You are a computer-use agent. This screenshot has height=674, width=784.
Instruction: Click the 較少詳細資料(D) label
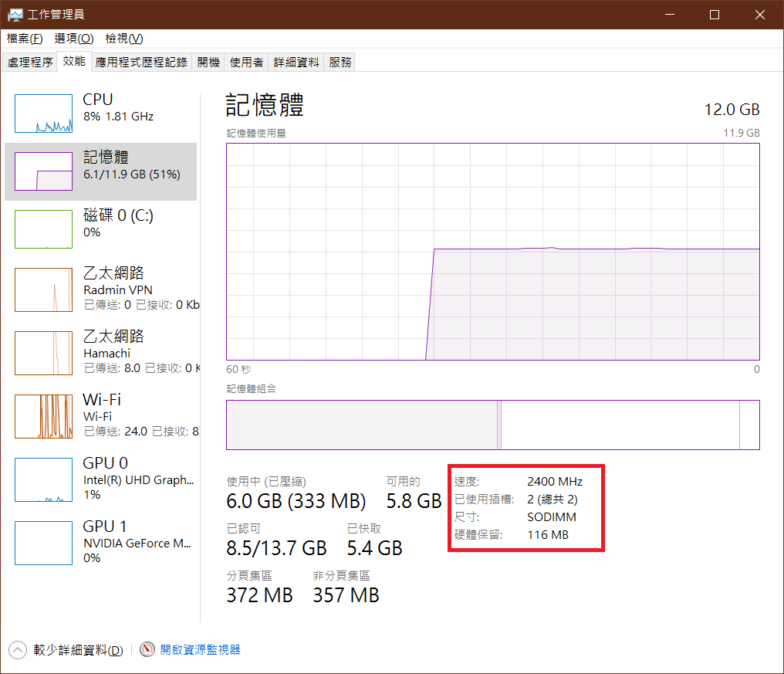pyautogui.click(x=78, y=650)
